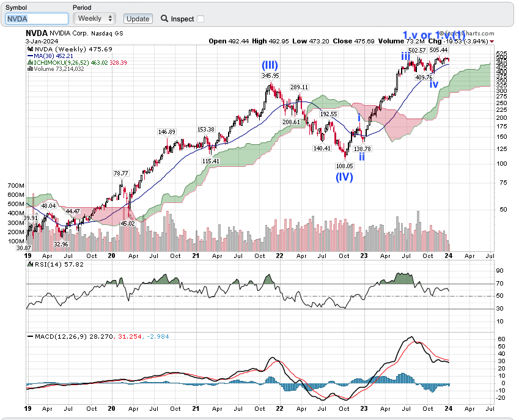Click the RSI(14) legend icon
Screen dimensions: 519x420
pos(30,264)
